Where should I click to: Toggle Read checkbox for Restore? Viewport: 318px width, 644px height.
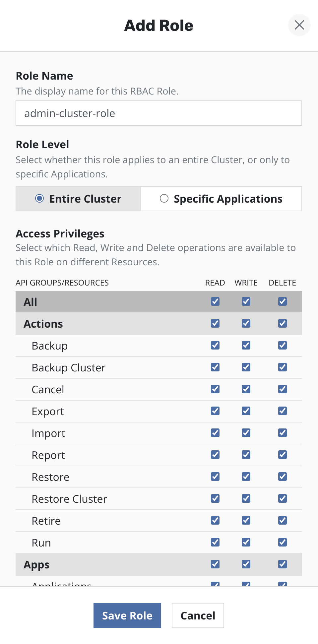[x=215, y=477]
